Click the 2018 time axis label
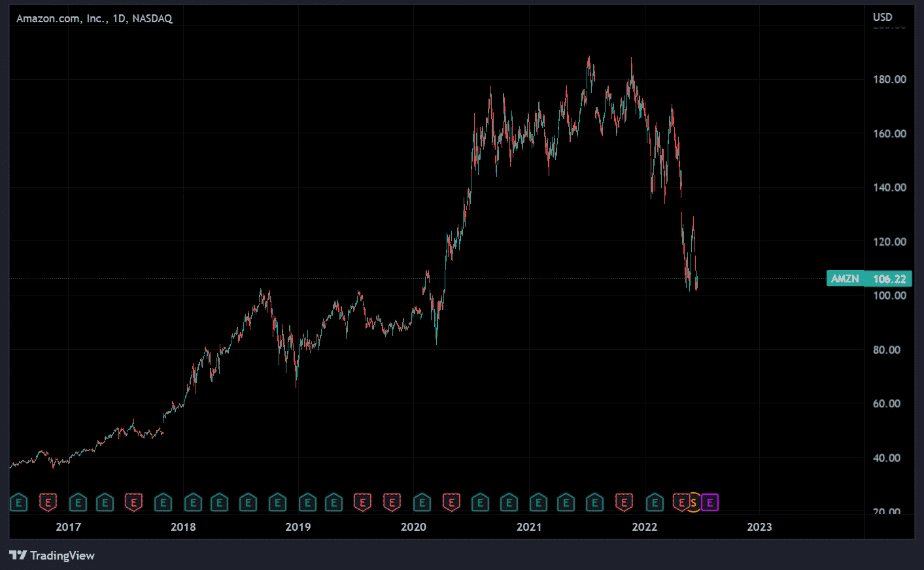The height and width of the screenshot is (570, 924). click(183, 527)
